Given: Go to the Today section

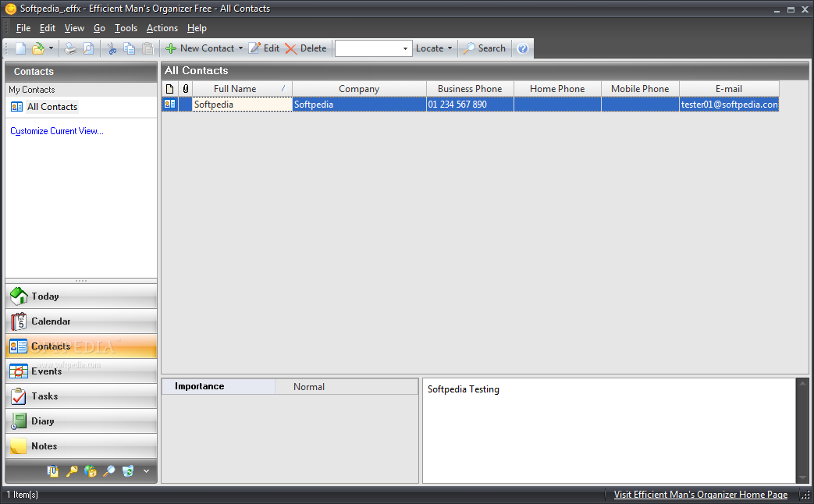Looking at the screenshot, I should pos(81,296).
